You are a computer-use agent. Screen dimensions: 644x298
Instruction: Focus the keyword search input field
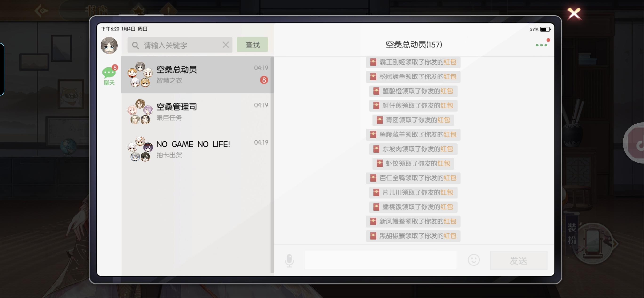(180, 45)
